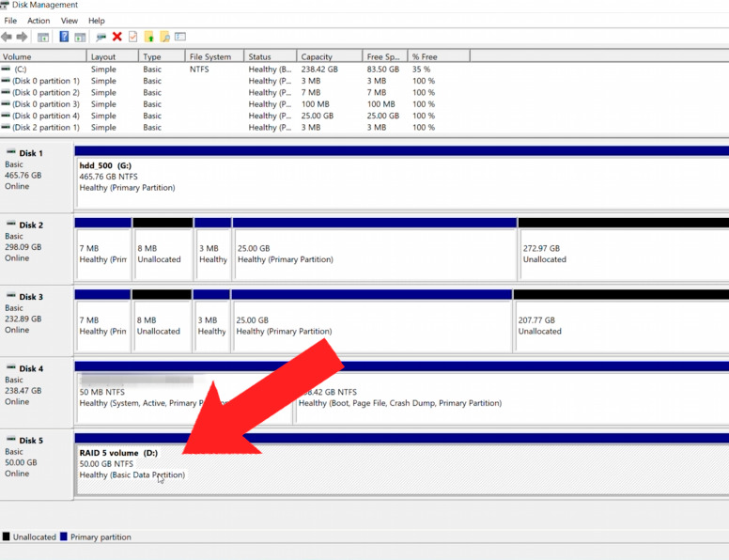
Task: Click drive icon beside Disk 0 partition 4
Action: (6, 116)
